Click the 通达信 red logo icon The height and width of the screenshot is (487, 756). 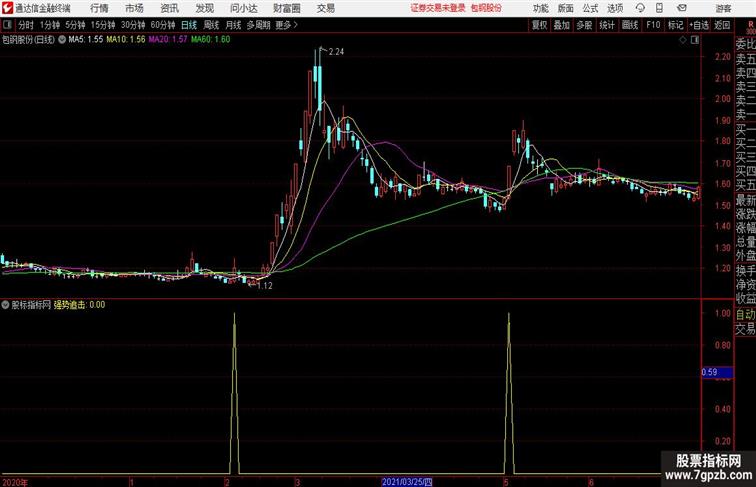click(x=7, y=8)
